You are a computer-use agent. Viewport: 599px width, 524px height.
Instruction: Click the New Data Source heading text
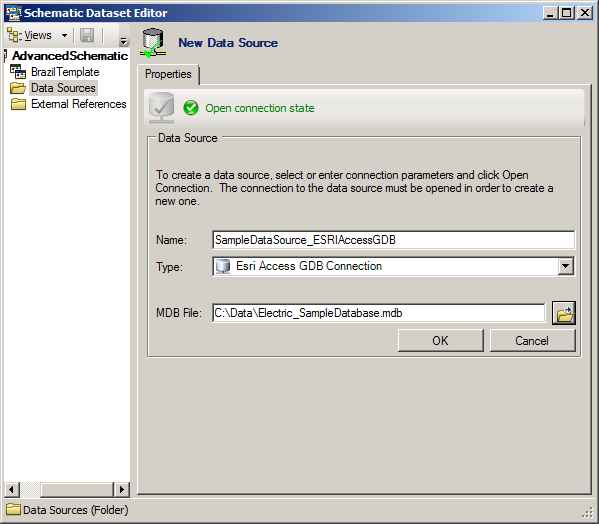[228, 43]
